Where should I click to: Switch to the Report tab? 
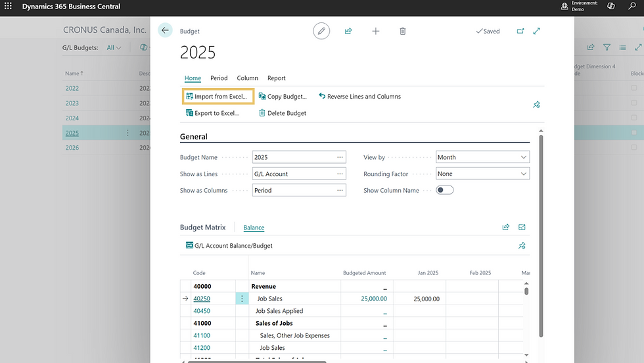(277, 78)
